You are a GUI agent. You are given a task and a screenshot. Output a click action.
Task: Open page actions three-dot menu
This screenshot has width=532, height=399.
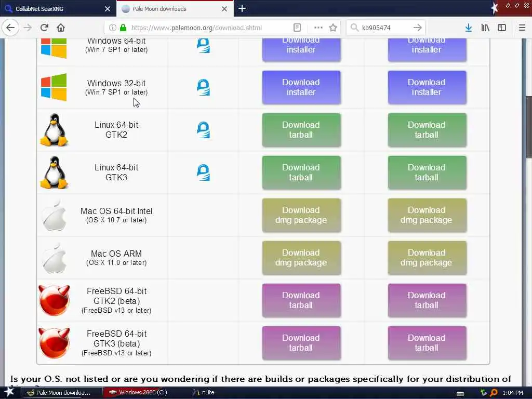[318, 28]
